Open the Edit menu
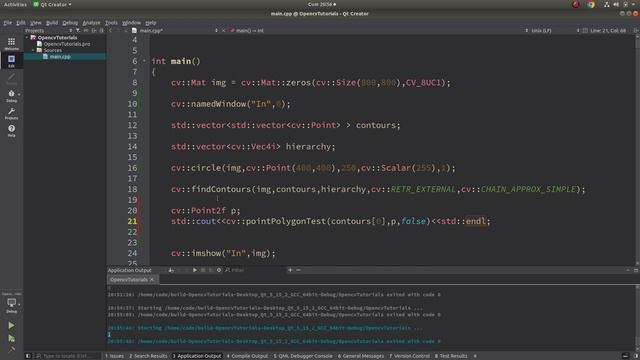The image size is (640, 360). point(21,23)
